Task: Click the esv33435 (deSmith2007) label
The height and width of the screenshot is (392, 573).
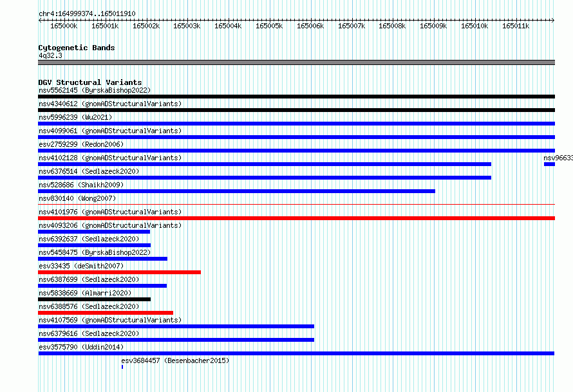Action: (81, 266)
